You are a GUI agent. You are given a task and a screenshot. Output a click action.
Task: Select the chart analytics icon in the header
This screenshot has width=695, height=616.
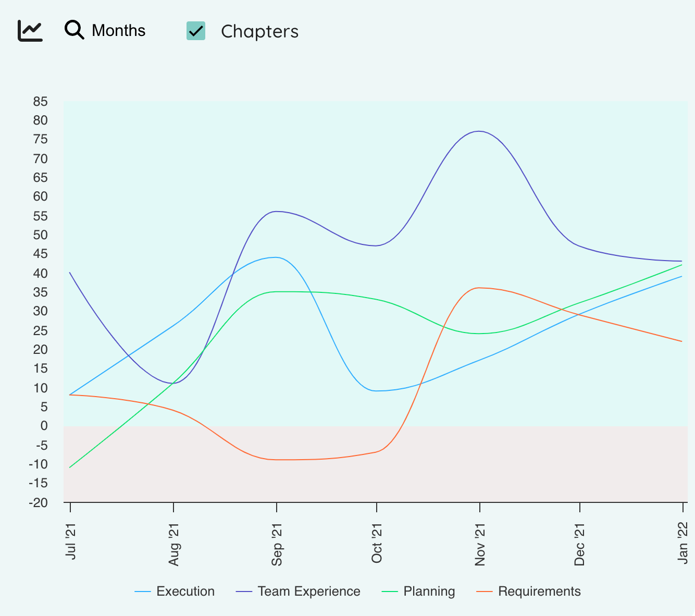click(x=30, y=30)
